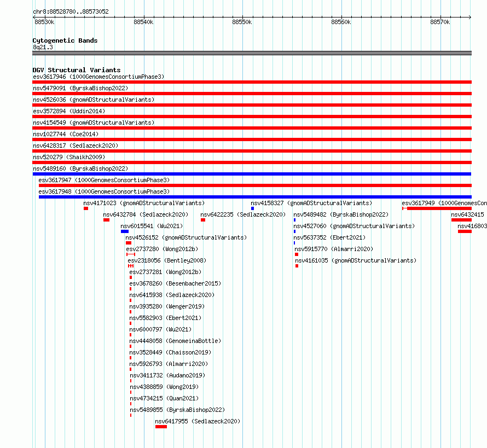Click esv2318056 (Bentley2008) label

(167, 260)
